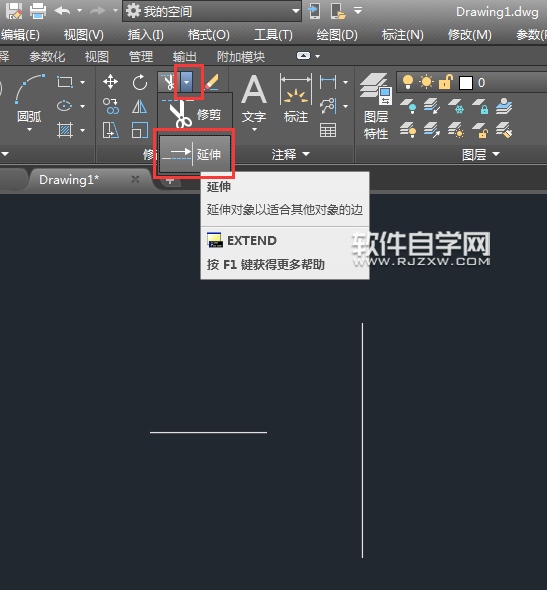Click the 标注 dimension tool
Viewport: 547px width, 590px height.
(x=296, y=99)
